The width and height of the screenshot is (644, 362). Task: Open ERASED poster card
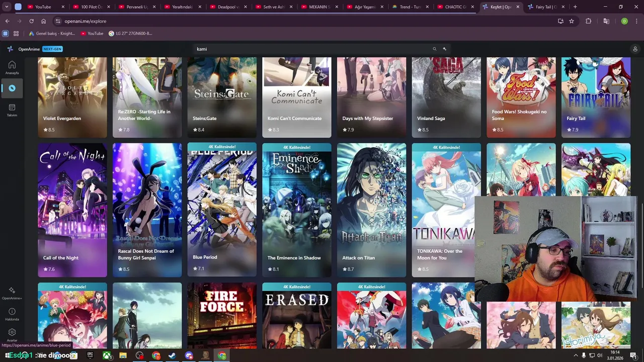point(297,316)
